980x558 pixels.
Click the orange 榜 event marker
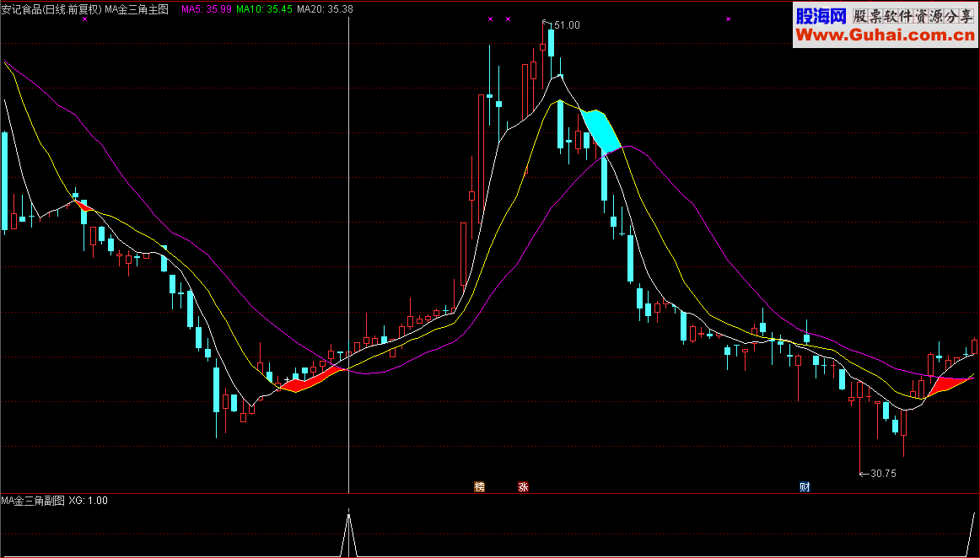click(x=479, y=486)
